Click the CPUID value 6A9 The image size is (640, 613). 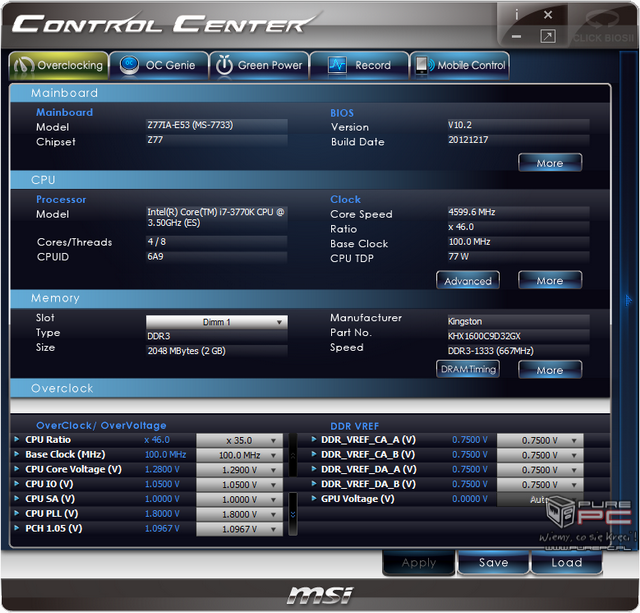click(217, 257)
